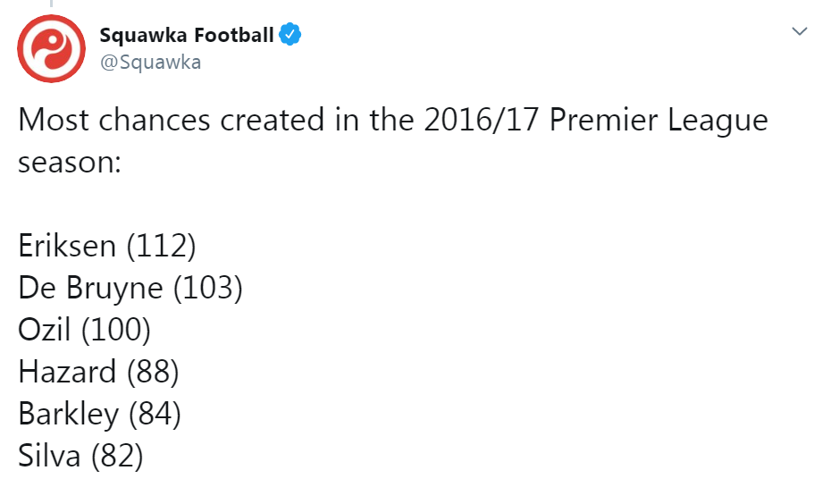Click the 'Premier League' words

pyautogui.click(x=659, y=121)
